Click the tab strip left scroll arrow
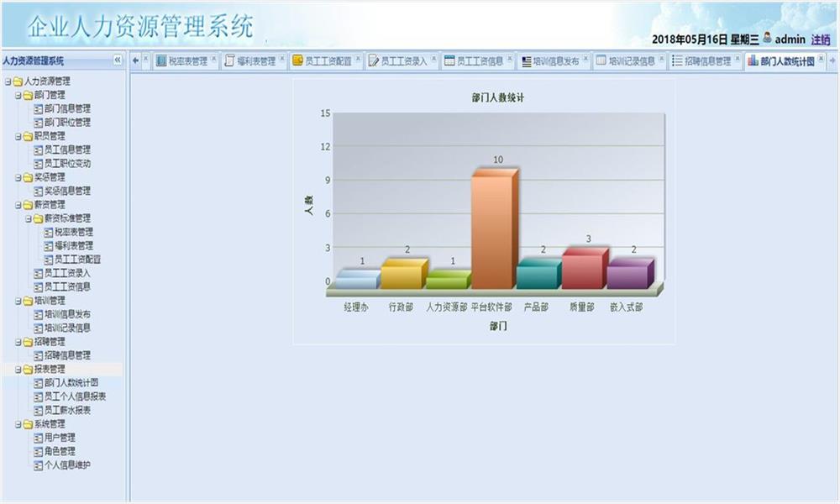Image resolution: width=840 pixels, height=504 pixels. tap(135, 60)
